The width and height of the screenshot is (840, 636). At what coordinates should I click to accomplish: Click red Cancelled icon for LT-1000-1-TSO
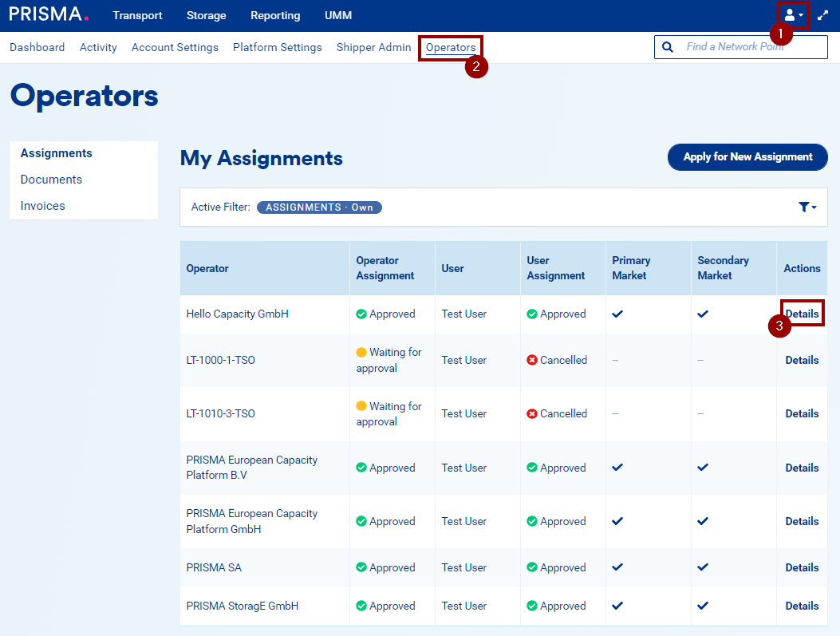(x=532, y=361)
